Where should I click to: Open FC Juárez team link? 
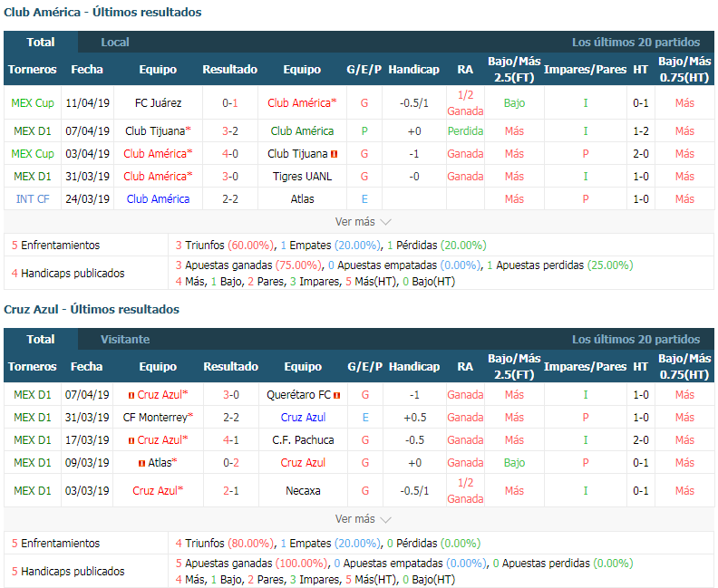[158, 103]
